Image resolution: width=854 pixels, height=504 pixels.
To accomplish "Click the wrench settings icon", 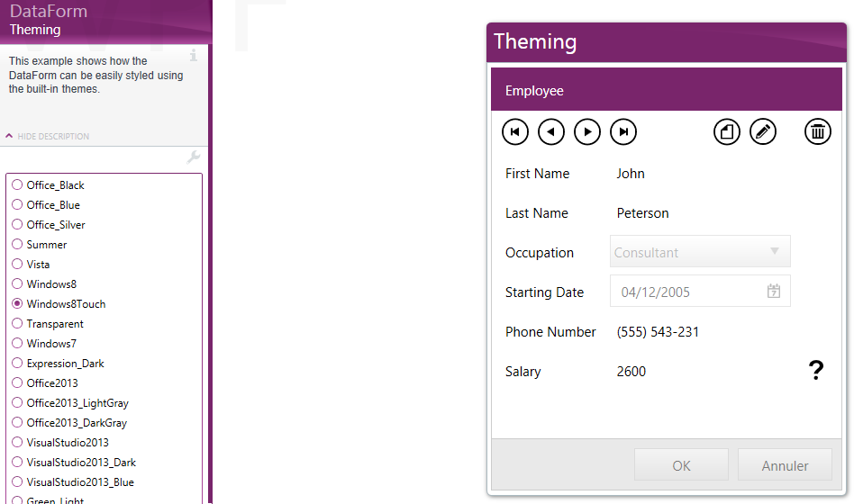I will pos(193,157).
